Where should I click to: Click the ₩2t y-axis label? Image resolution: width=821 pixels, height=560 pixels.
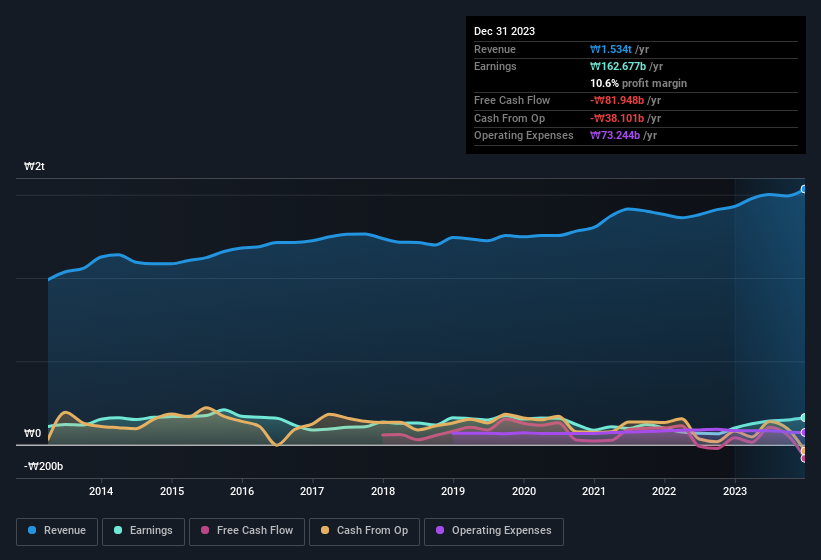point(34,166)
